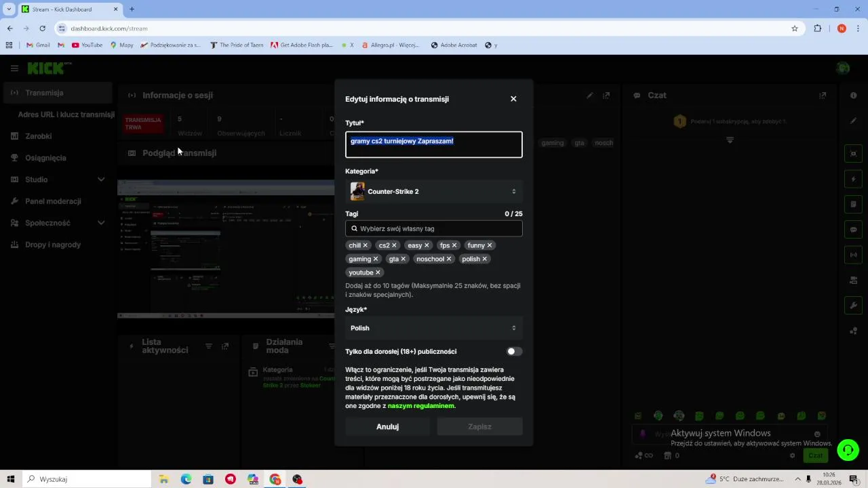
Task: Remove the funny tag
Action: 490,245
